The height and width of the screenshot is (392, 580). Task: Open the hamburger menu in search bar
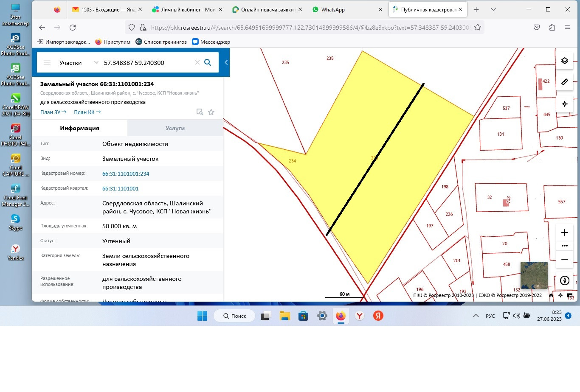[47, 63]
